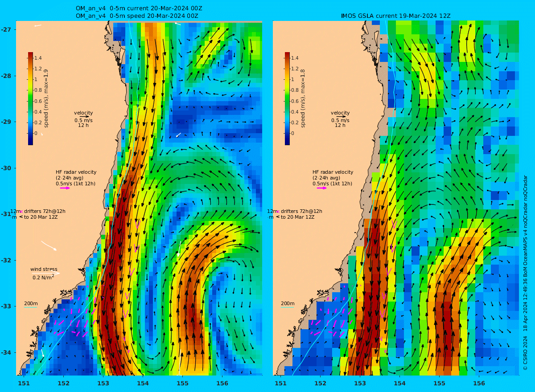Click the '200m' label in right map
This screenshot has width=535, height=392.
point(288,303)
